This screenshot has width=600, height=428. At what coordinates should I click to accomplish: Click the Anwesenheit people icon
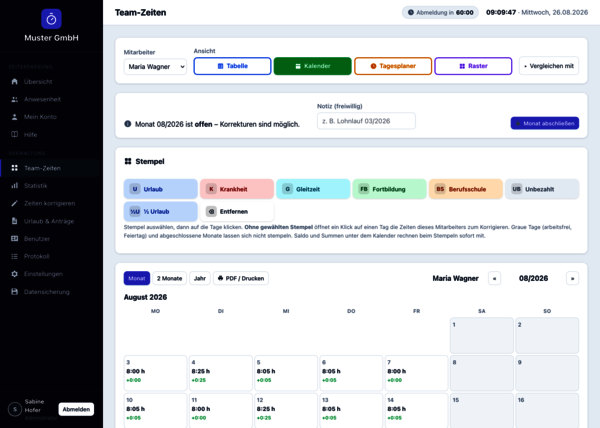[15, 99]
